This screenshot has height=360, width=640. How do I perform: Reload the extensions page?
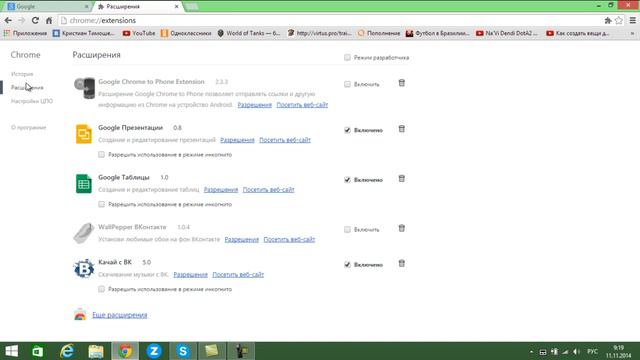(35, 20)
